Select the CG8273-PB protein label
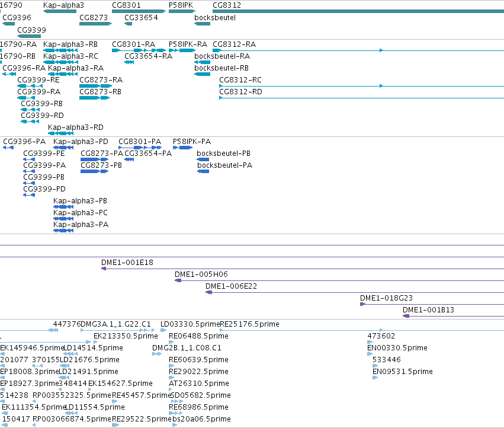Screen dimensions: 504x428 click(x=101, y=165)
